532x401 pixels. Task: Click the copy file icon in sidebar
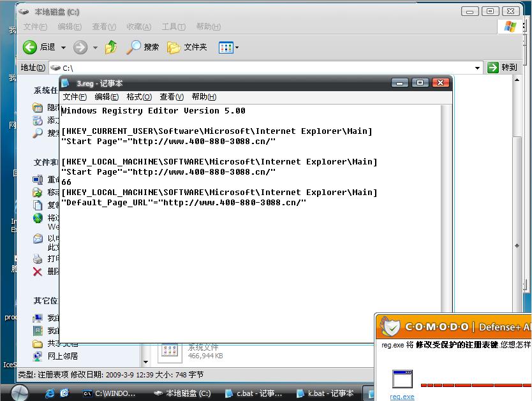point(38,205)
